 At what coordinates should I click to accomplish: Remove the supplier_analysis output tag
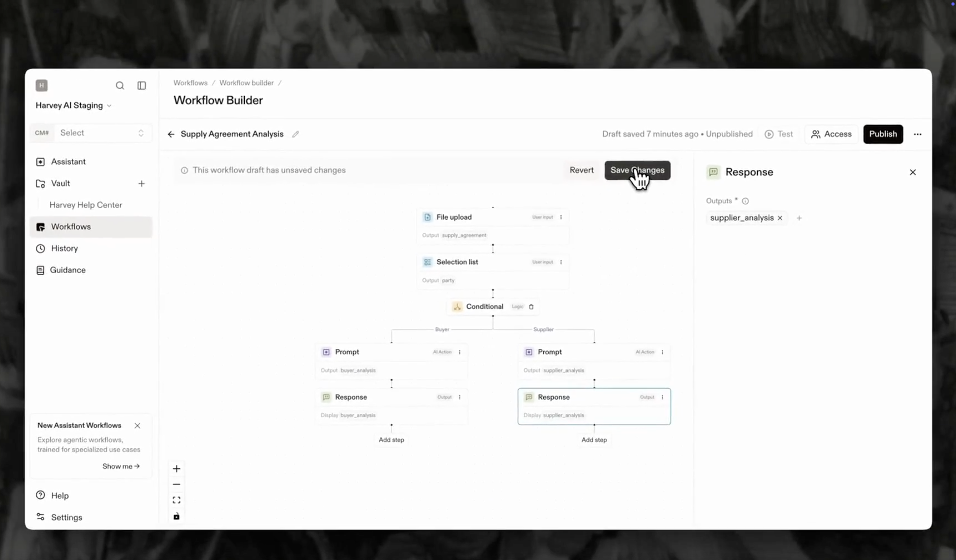pyautogui.click(x=780, y=218)
